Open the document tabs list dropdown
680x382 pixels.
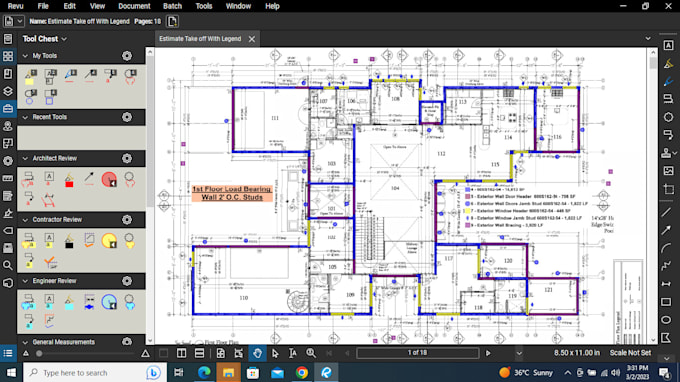(648, 39)
